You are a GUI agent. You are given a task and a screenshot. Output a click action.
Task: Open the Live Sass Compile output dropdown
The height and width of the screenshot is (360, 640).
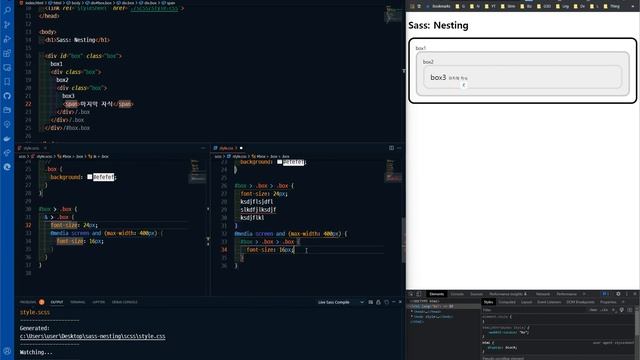(x=340, y=302)
